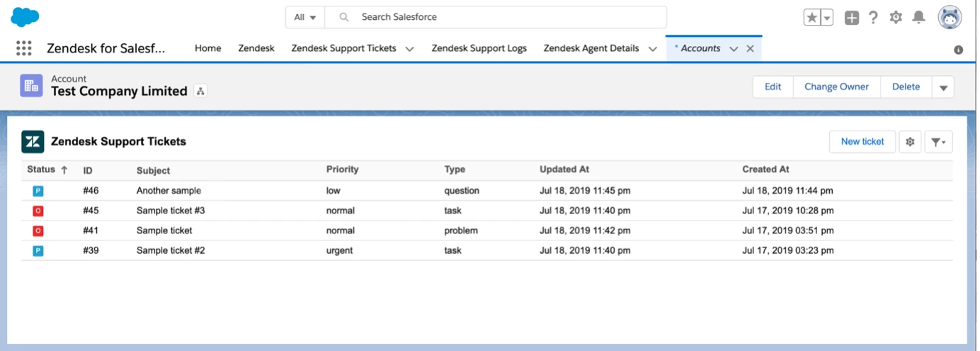Sort by Subject column header

pos(153,170)
